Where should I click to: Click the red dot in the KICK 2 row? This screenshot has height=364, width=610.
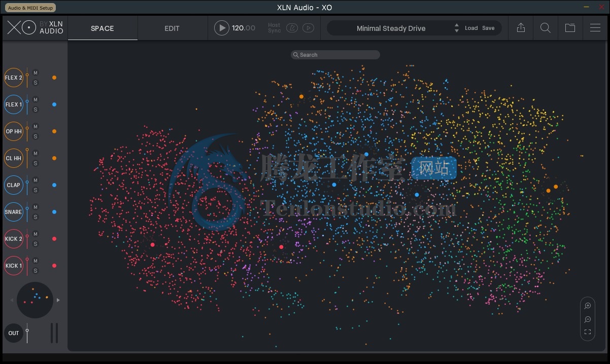pos(54,239)
